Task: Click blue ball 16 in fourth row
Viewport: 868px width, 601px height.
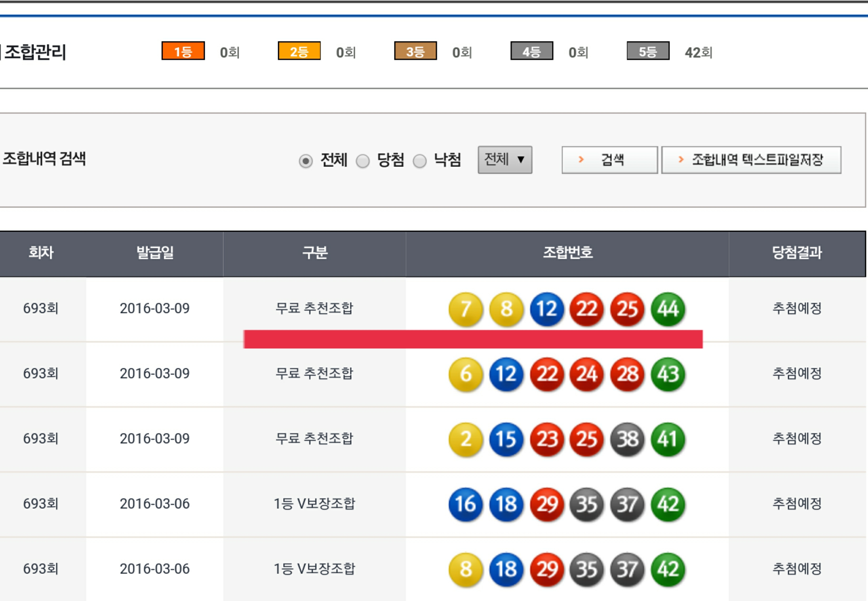Action: [x=466, y=504]
